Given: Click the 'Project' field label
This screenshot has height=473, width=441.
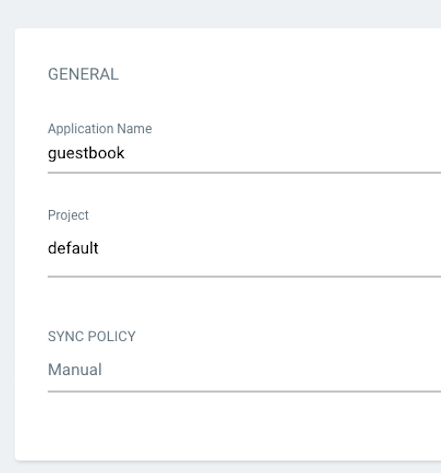Looking at the screenshot, I should coord(68,216).
